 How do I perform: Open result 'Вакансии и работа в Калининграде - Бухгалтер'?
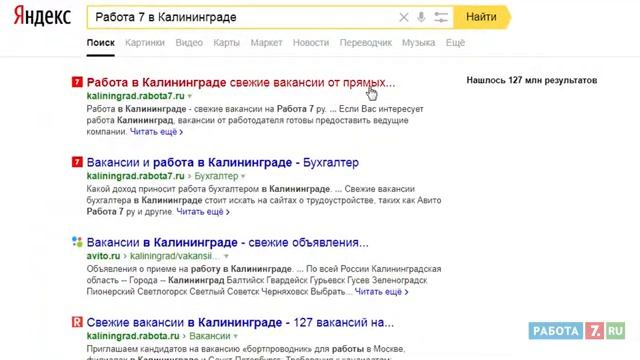[222, 162]
